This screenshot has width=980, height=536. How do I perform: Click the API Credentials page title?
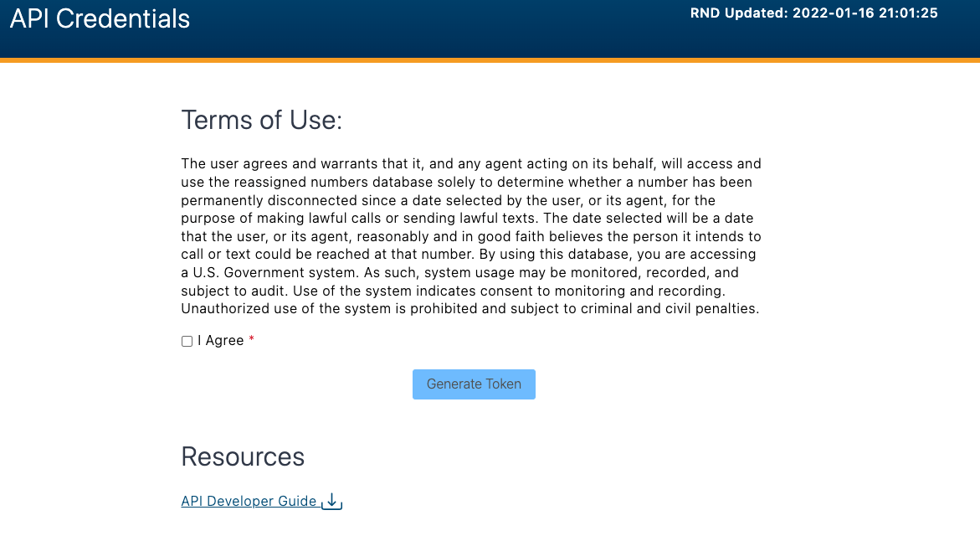100,18
